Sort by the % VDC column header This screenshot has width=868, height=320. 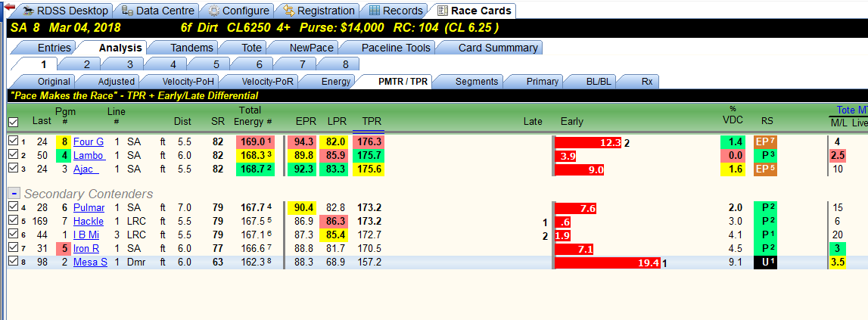pos(735,115)
